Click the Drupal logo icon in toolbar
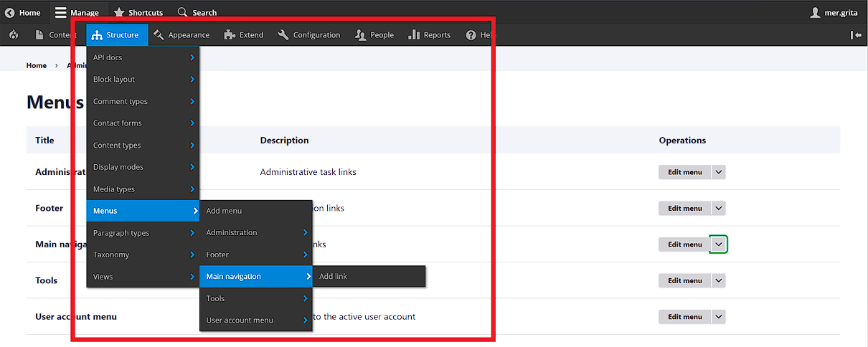The image size is (868, 347). coord(14,34)
